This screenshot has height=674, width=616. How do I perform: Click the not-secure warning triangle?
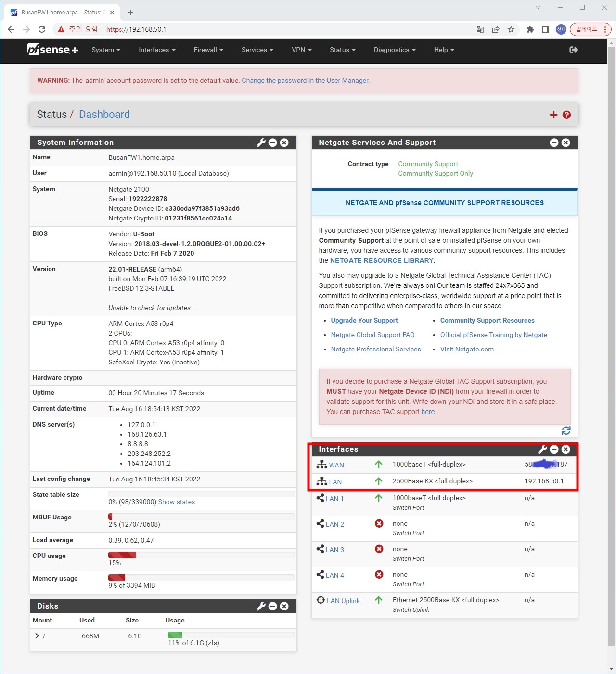[x=61, y=29]
